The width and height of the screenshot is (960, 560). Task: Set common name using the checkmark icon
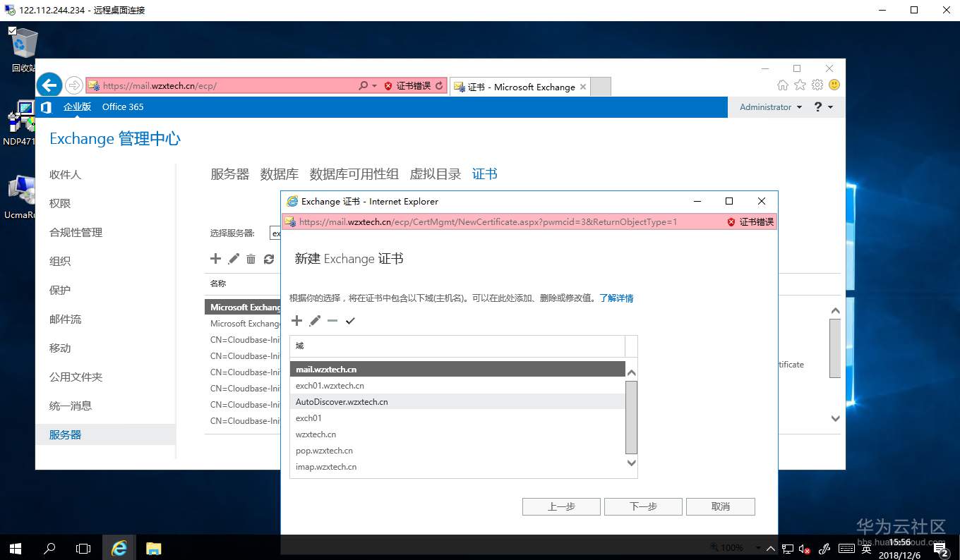(x=350, y=321)
